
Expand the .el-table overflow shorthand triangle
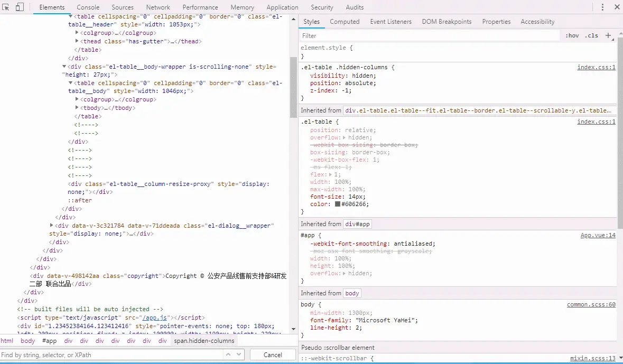coord(344,137)
